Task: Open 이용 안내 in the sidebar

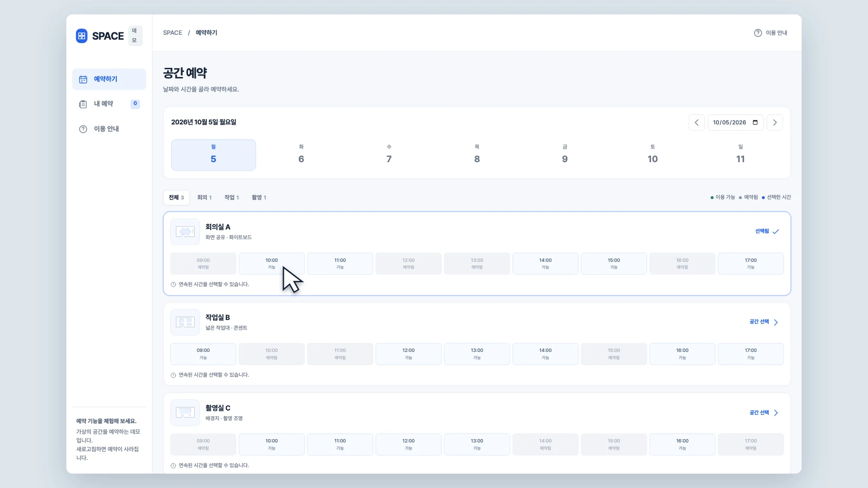Action: [109, 129]
